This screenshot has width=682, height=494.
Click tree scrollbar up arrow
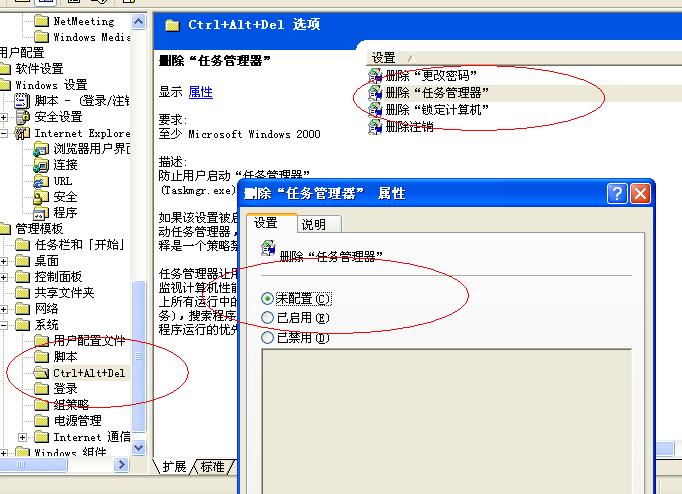139,21
